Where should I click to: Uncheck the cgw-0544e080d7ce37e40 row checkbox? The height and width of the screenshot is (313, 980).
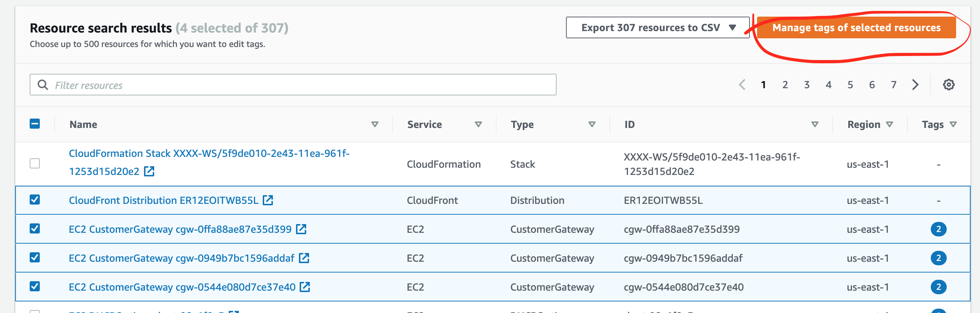[x=35, y=286]
